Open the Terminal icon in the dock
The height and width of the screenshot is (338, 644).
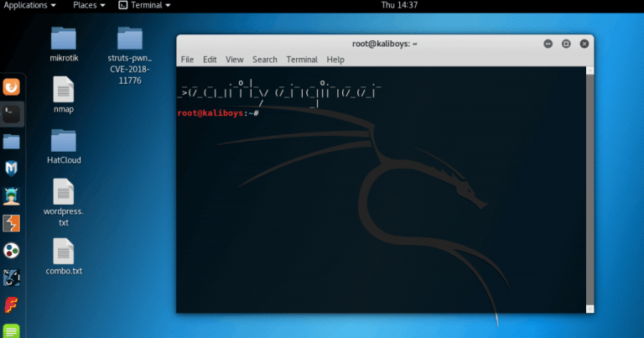point(12,114)
